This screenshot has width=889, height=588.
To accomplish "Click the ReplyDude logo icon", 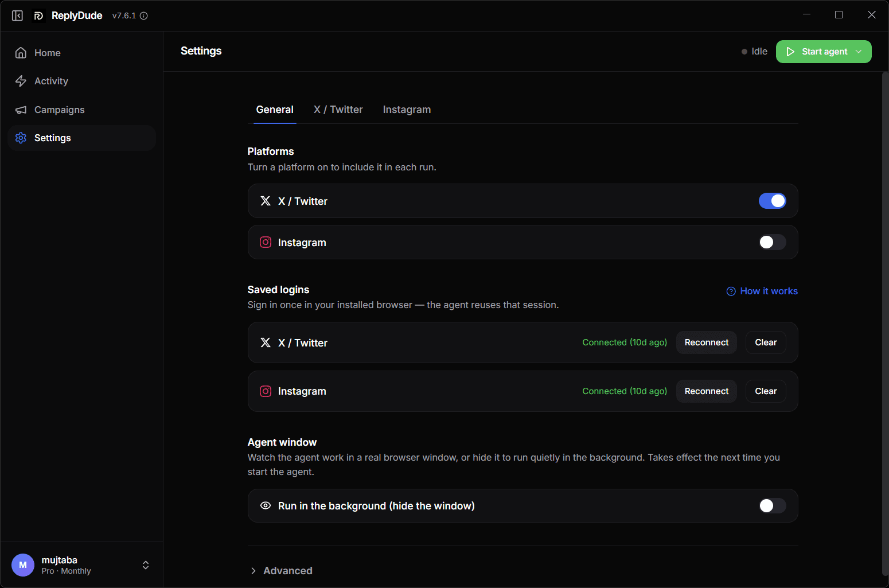I will pos(38,15).
